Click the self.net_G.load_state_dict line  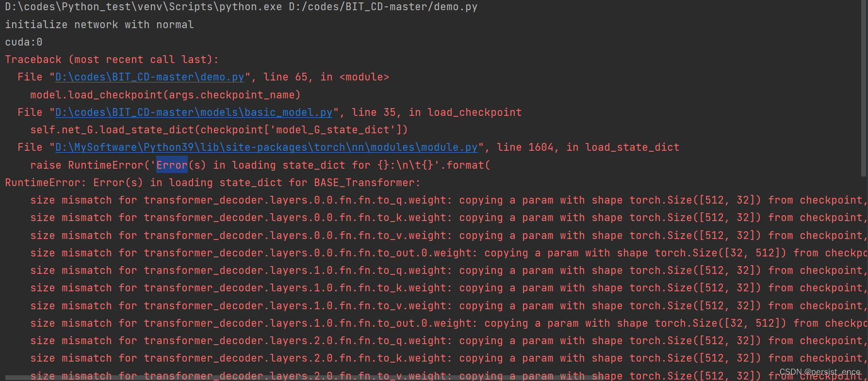(219, 130)
